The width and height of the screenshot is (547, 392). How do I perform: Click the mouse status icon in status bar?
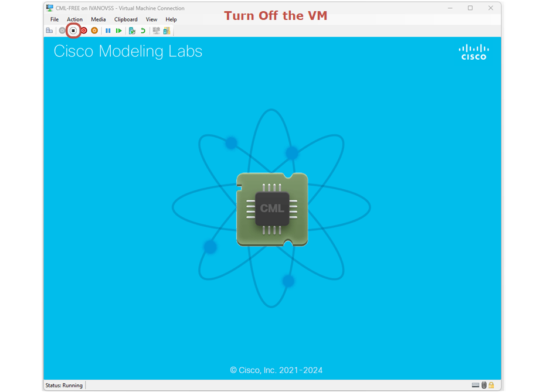tap(484, 385)
